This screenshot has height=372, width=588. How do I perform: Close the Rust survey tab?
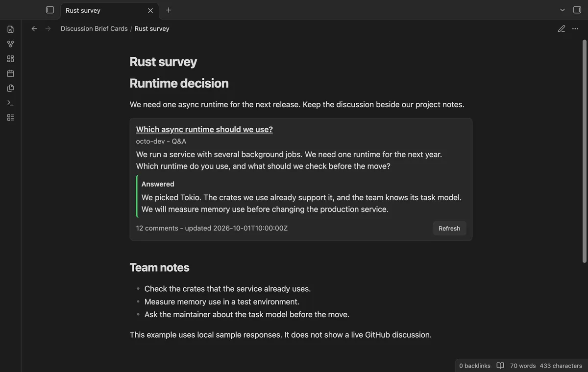click(x=150, y=10)
